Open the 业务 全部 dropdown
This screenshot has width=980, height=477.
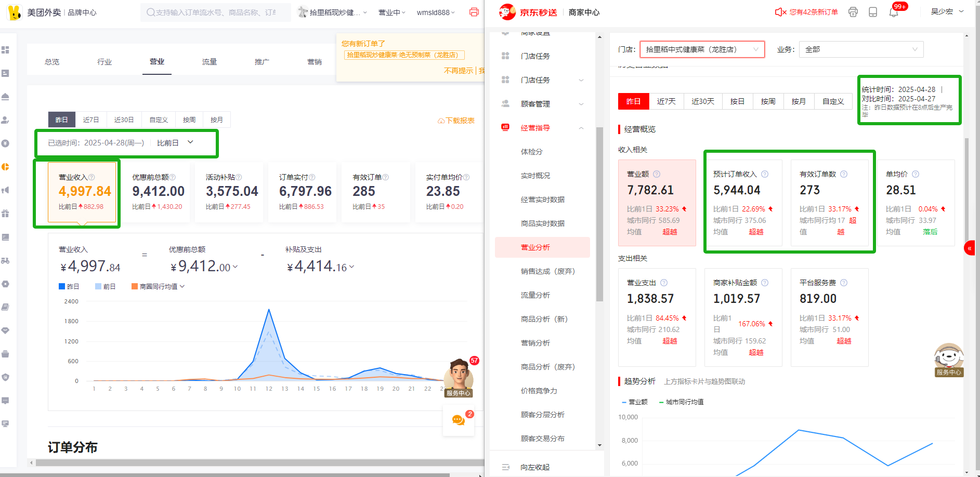[x=861, y=49]
